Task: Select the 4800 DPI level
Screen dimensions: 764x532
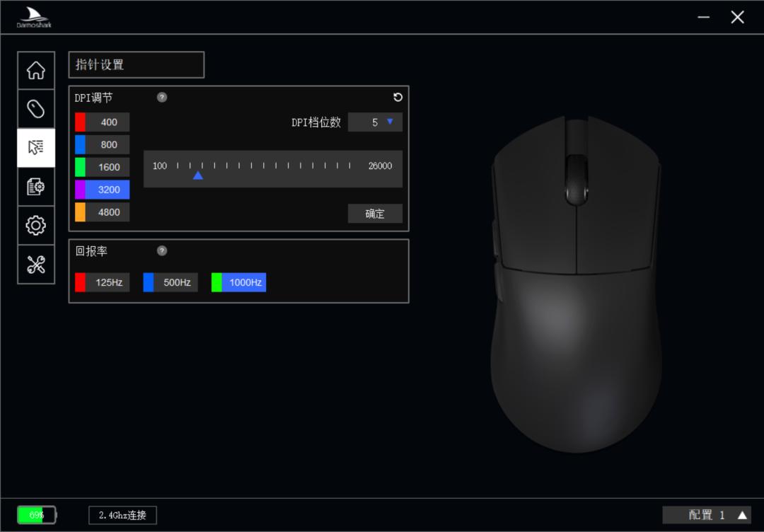Action: (x=103, y=212)
